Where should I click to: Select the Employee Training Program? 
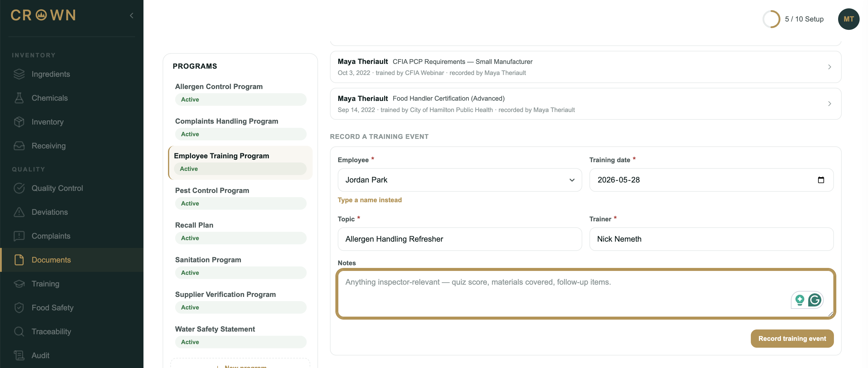click(x=241, y=162)
